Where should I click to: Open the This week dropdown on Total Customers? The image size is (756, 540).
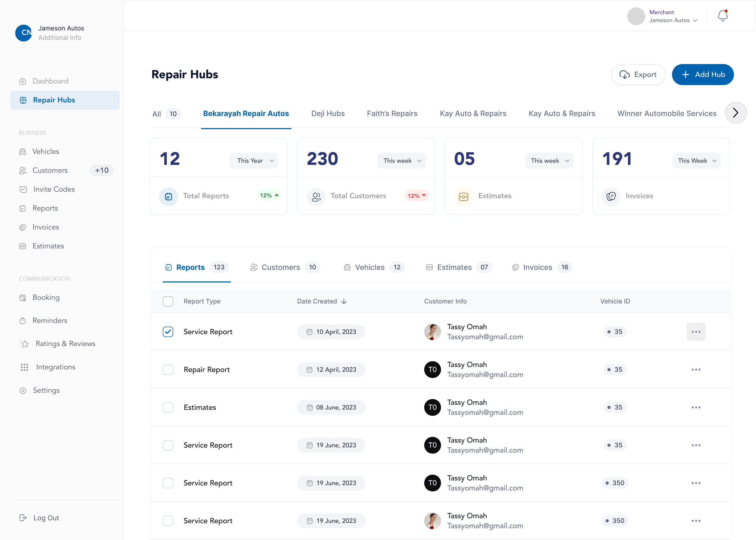click(x=401, y=161)
